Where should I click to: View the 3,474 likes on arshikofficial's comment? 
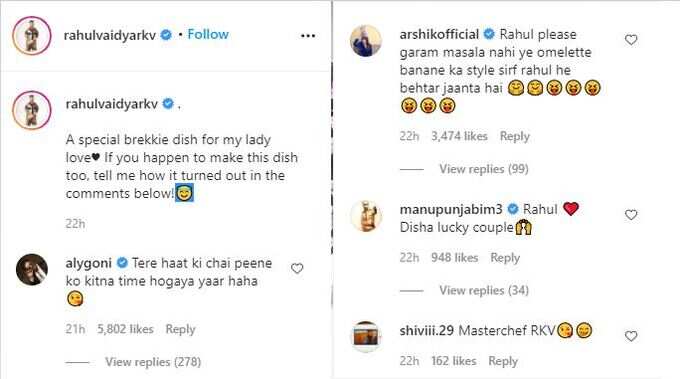pos(459,136)
